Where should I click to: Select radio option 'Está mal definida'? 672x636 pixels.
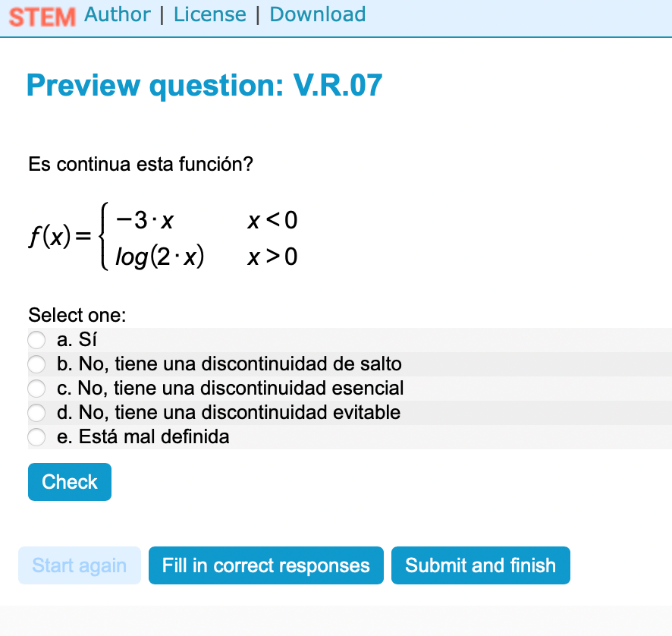point(36,437)
